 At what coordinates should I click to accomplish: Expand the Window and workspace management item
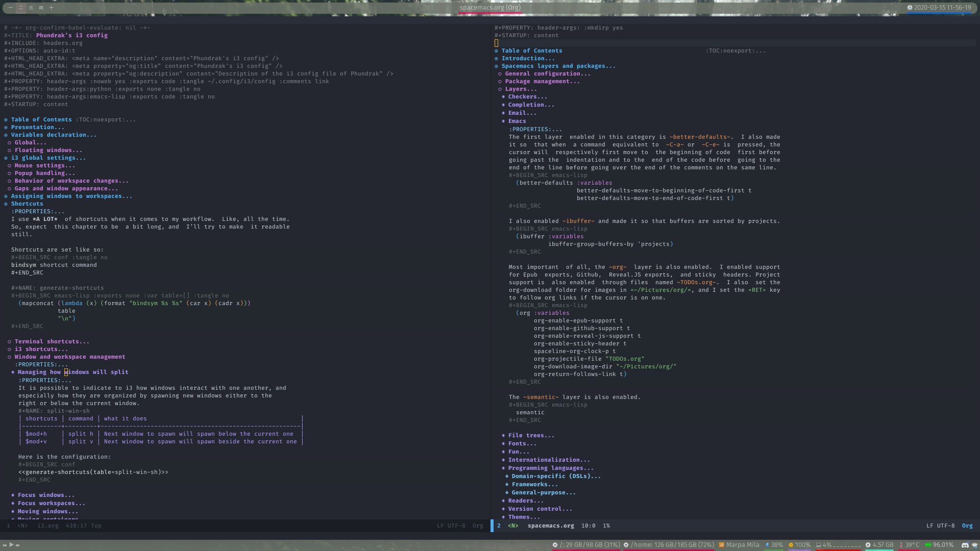click(9, 357)
